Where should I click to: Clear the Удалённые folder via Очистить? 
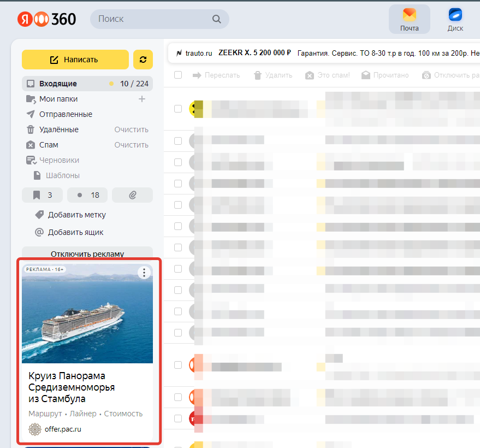131,129
